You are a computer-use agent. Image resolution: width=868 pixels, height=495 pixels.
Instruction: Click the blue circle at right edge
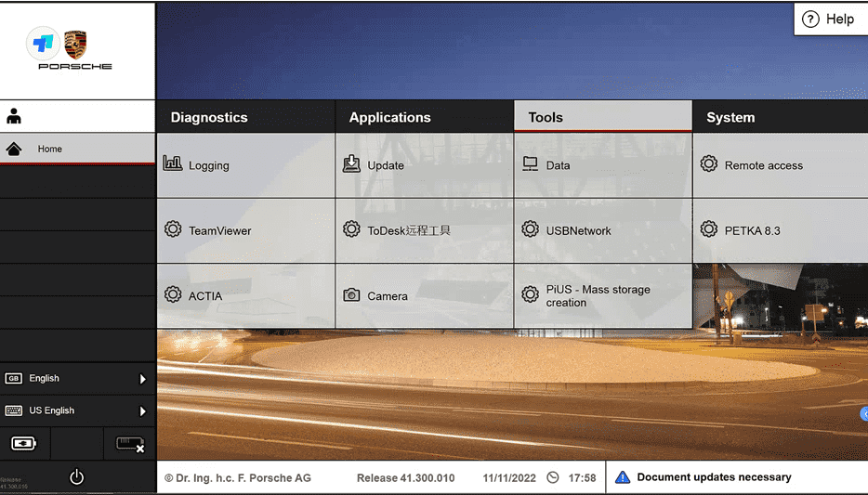(864, 413)
